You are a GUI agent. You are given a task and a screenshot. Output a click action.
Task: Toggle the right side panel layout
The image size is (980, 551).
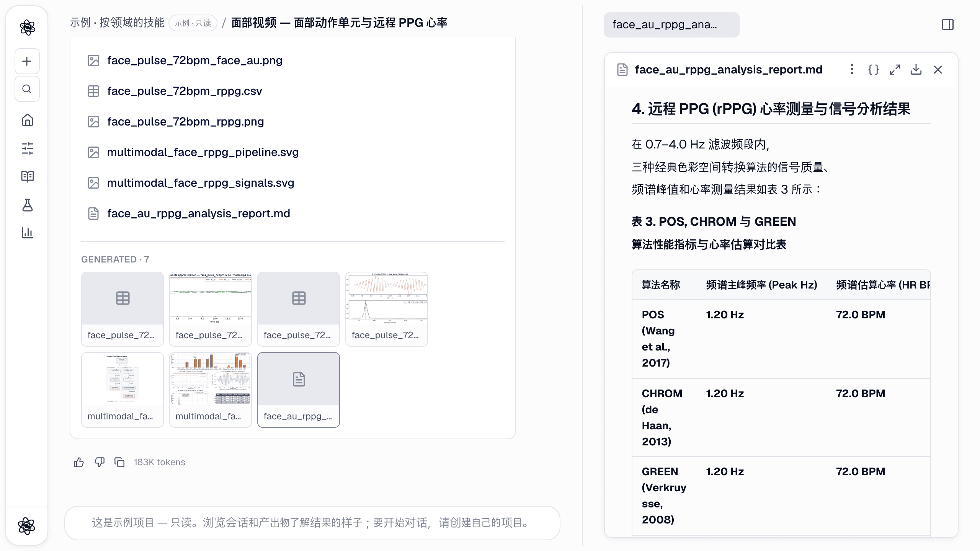point(948,24)
